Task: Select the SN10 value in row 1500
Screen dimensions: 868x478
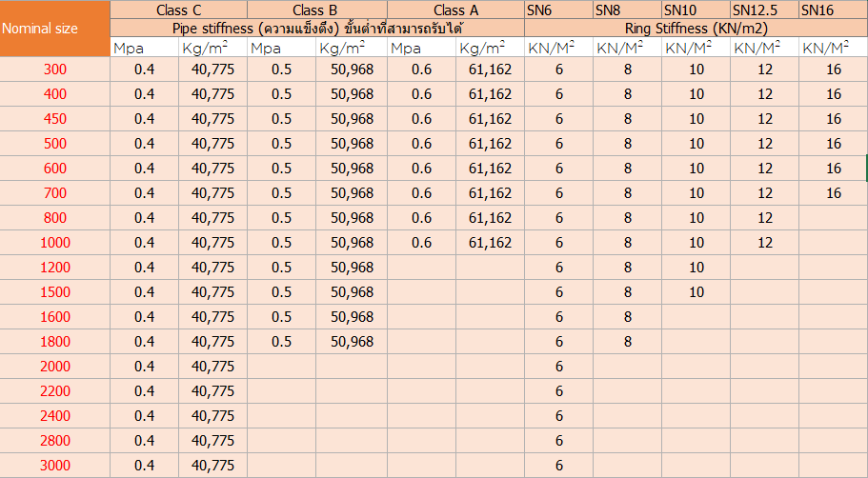Action: pos(696,291)
